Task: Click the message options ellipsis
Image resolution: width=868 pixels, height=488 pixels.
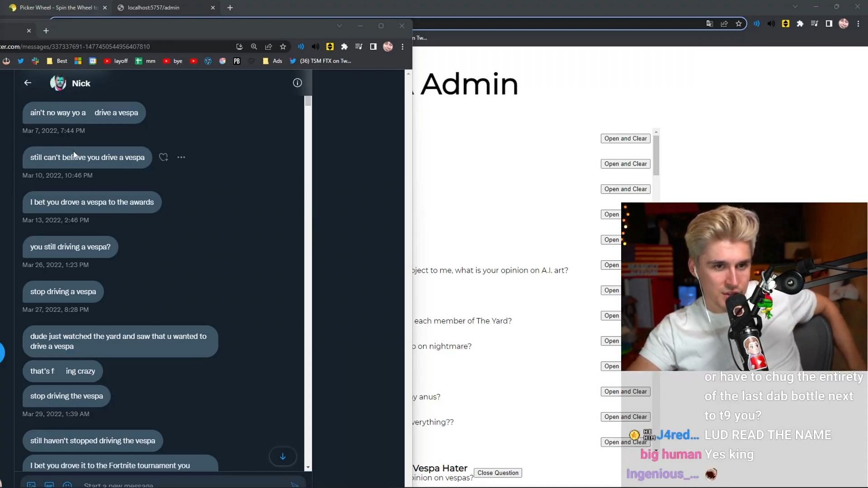Action: [x=181, y=157]
